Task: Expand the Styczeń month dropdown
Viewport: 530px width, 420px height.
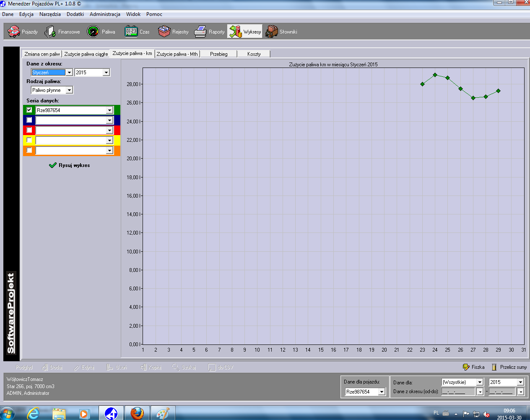Action: coord(69,73)
